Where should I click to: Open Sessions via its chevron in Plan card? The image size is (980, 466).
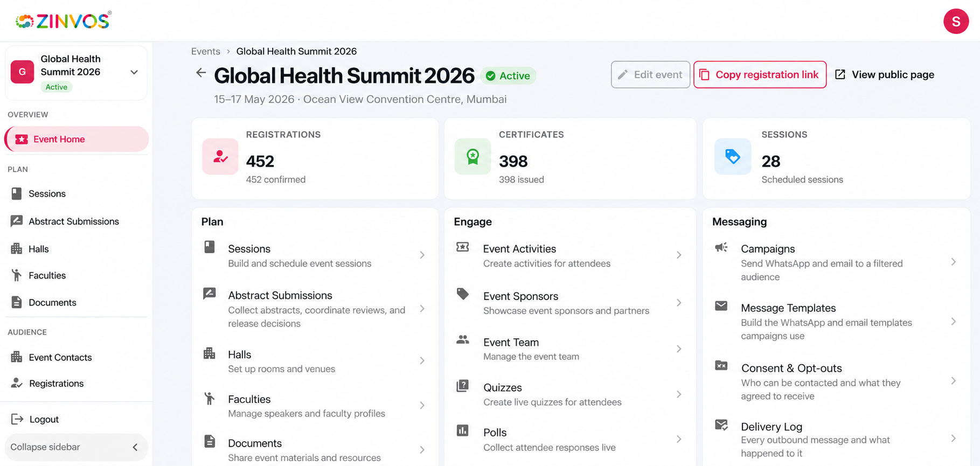(x=422, y=255)
